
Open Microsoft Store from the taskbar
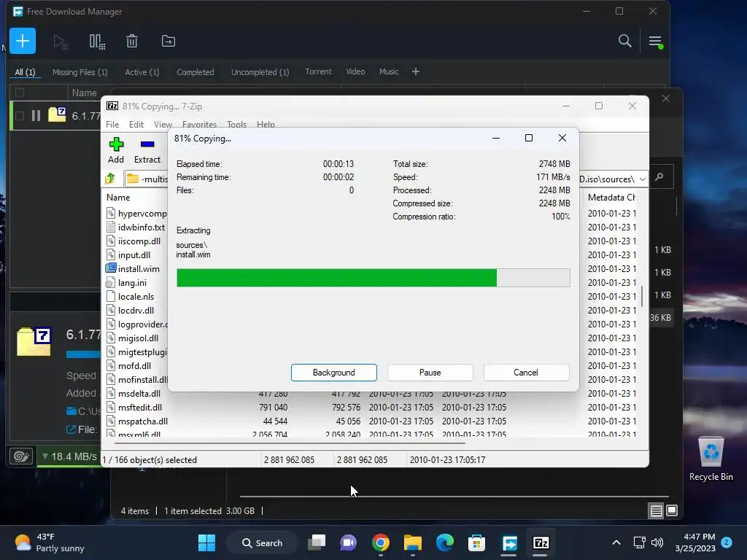[x=476, y=542]
